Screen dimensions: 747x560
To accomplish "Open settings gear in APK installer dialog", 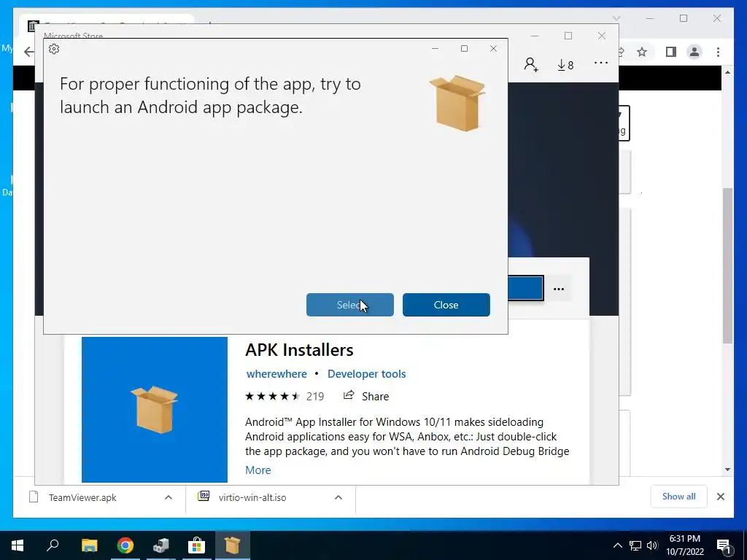I will click(x=54, y=49).
